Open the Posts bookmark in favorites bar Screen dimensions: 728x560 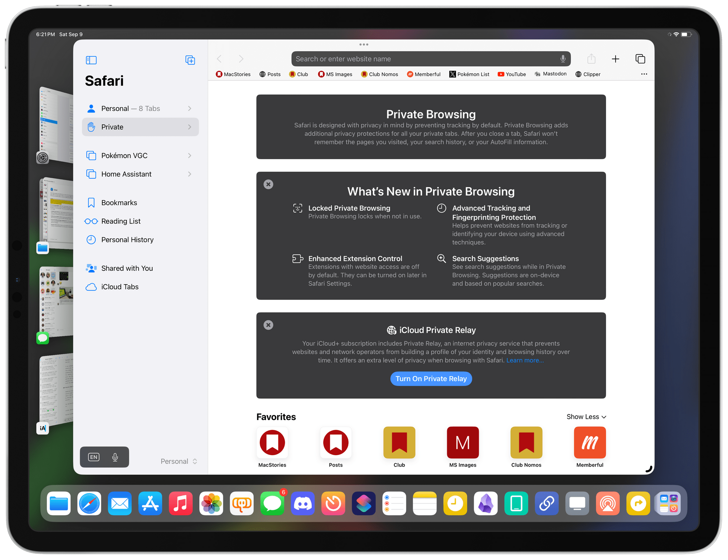(270, 74)
